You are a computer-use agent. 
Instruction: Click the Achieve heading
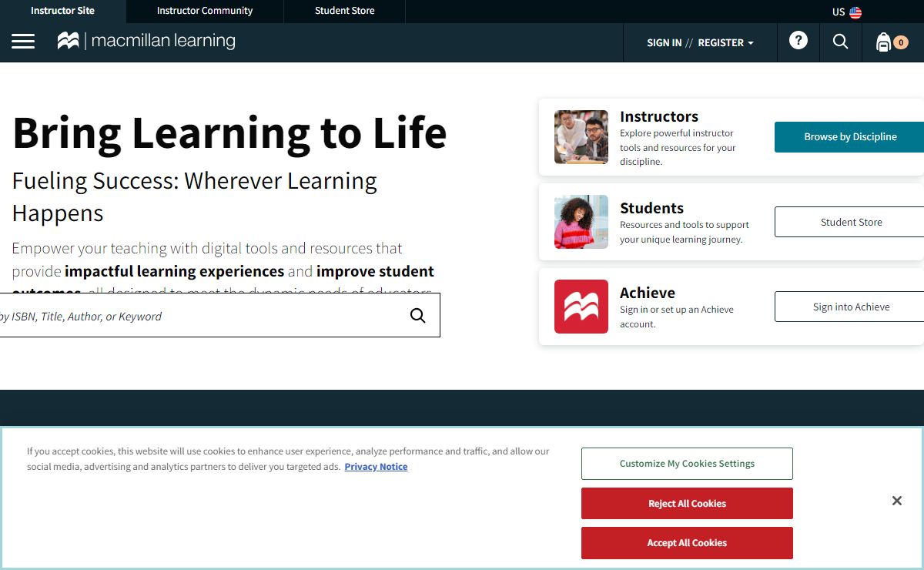click(648, 293)
